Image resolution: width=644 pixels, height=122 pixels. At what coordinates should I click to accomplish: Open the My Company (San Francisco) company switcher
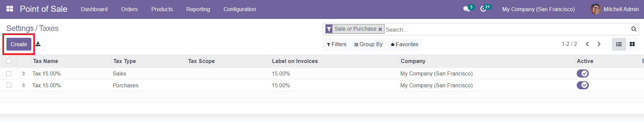[538, 9]
